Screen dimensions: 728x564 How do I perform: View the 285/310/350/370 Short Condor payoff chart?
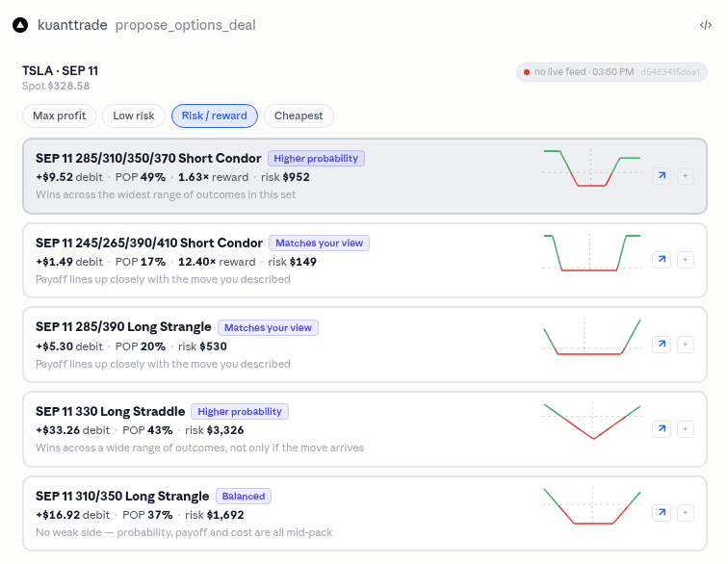(x=592, y=168)
